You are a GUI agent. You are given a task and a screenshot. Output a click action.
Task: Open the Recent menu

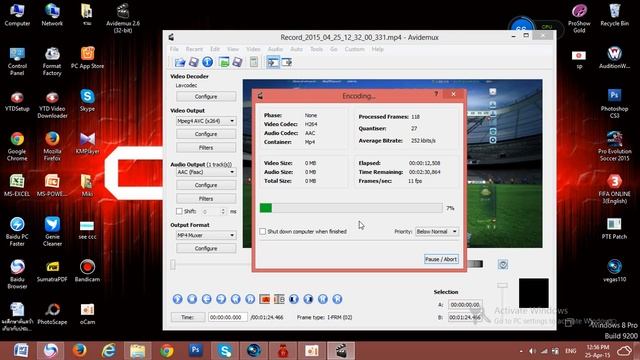[x=194, y=49]
